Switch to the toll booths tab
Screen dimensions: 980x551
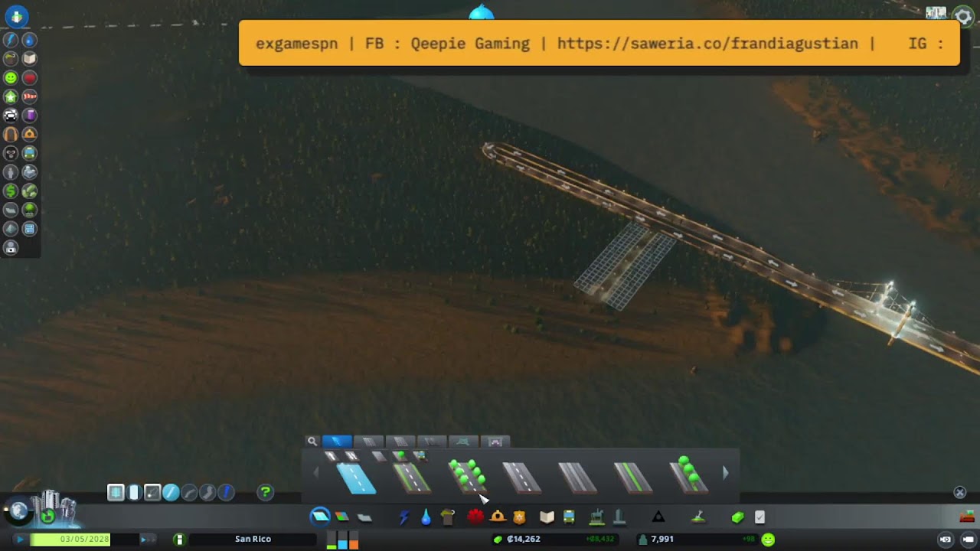(x=495, y=442)
